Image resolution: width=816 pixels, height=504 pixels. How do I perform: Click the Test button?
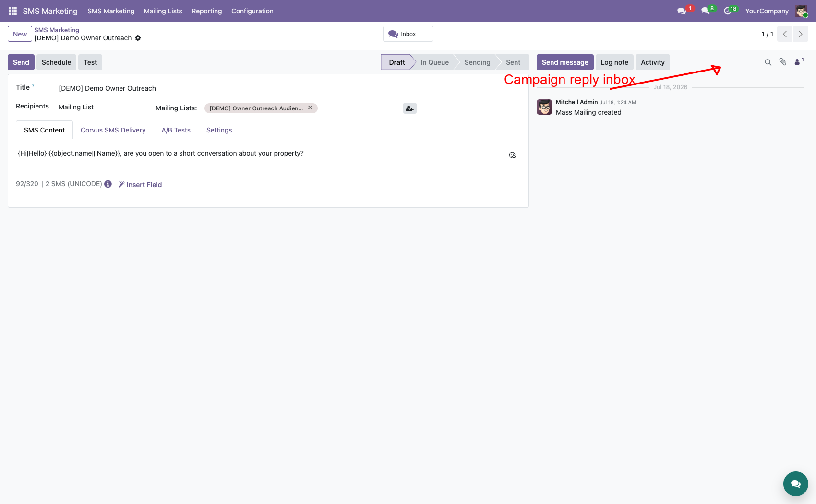pos(90,62)
